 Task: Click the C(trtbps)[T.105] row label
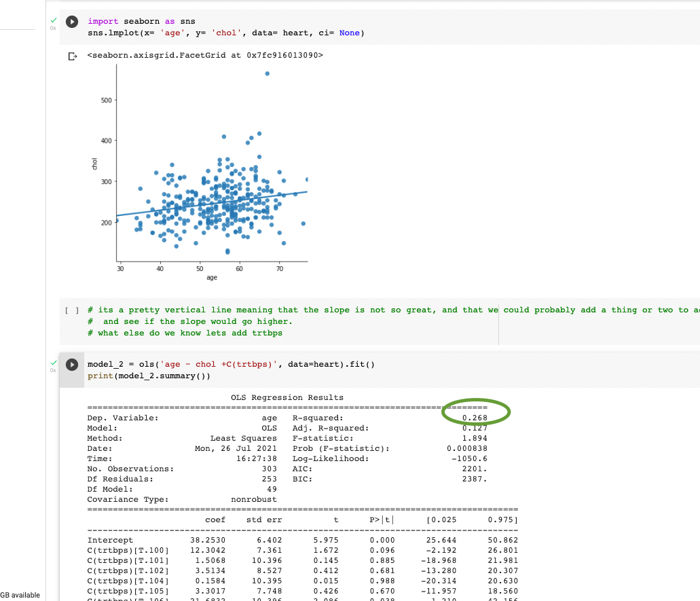pyautogui.click(x=128, y=591)
